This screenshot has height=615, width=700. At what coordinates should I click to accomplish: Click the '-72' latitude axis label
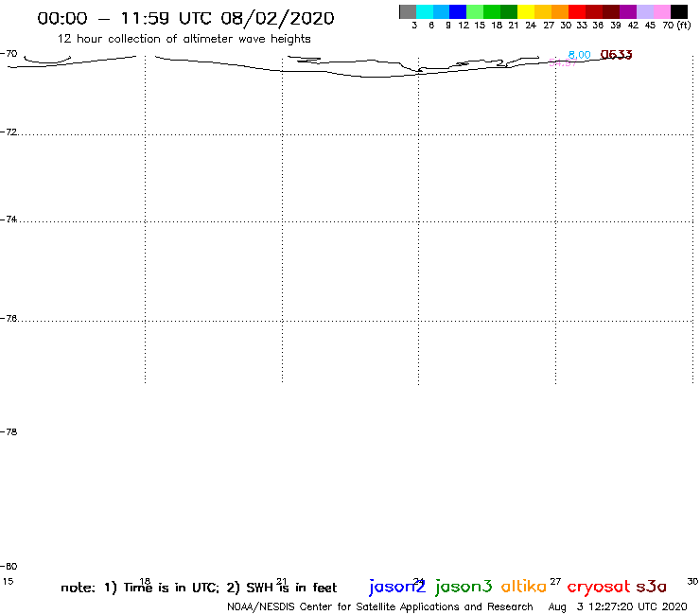(x=9, y=132)
